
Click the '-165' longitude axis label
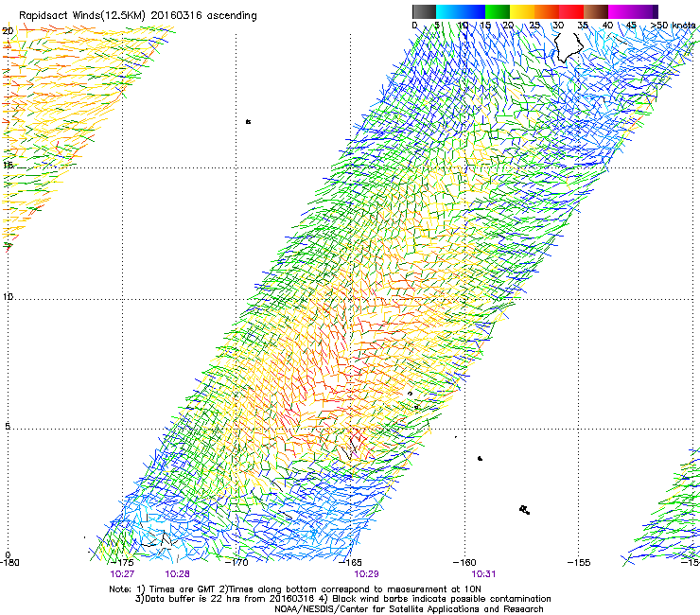pos(350,562)
